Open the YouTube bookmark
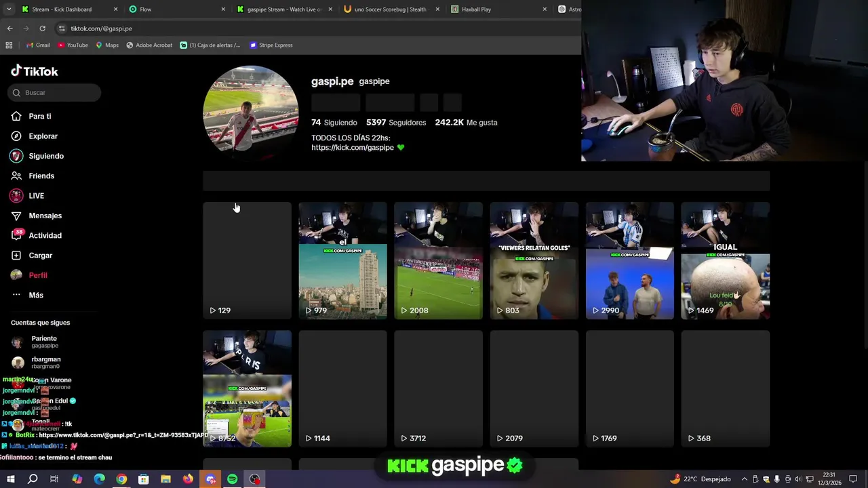 [73, 45]
